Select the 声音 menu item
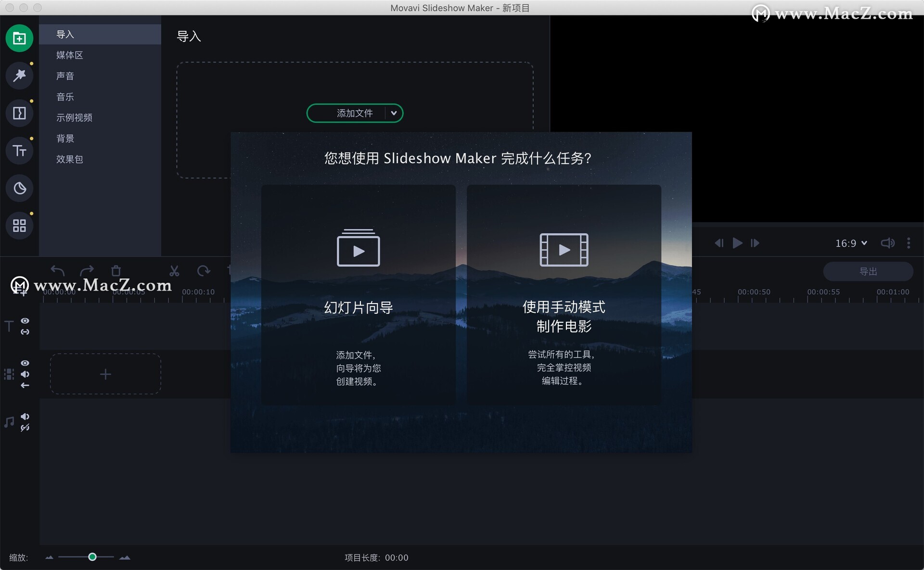 (x=100, y=76)
